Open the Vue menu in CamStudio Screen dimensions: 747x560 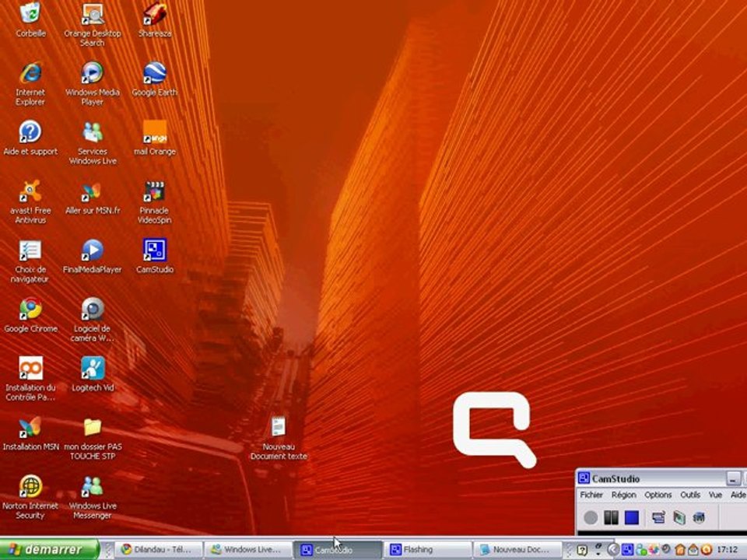pos(715,495)
